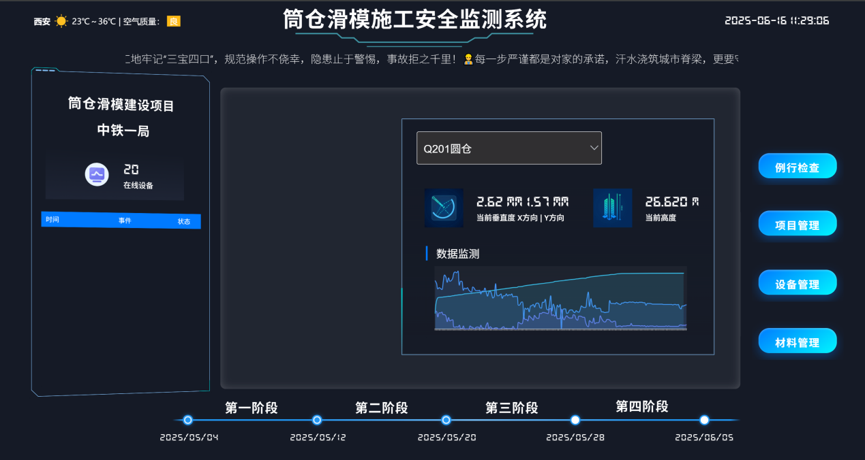Open the Q201圆仓 silo dropdown
Viewport: 865px width, 460px height.
pos(508,148)
